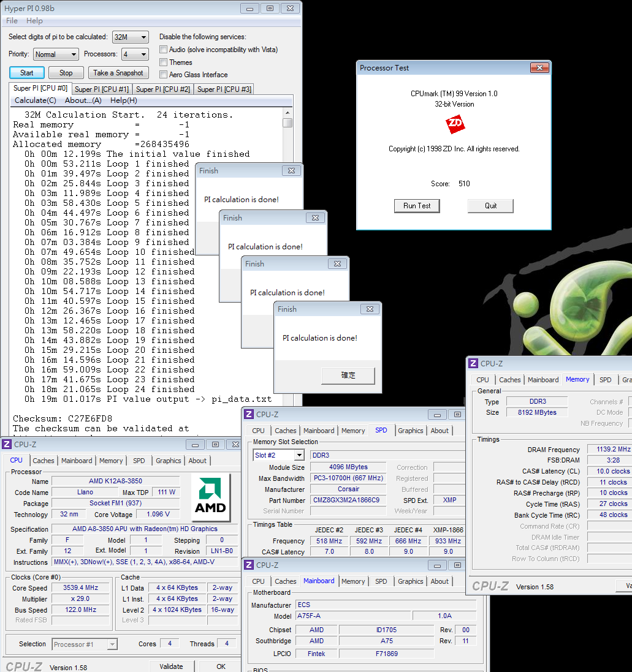632x672 pixels.
Task: Open About...(A) menu in Super PI
Action: [83, 100]
